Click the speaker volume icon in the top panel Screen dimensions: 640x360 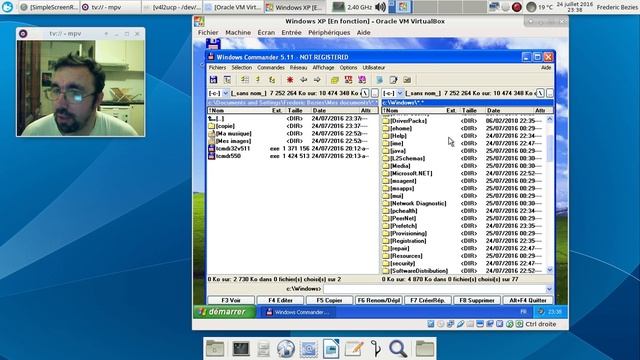pyautogui.click(x=380, y=7)
